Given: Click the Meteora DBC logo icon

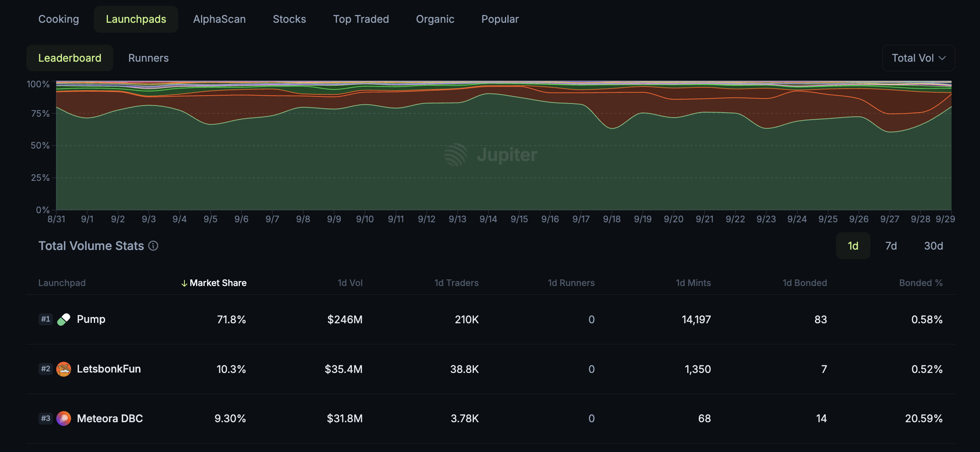Looking at the screenshot, I should (x=64, y=418).
